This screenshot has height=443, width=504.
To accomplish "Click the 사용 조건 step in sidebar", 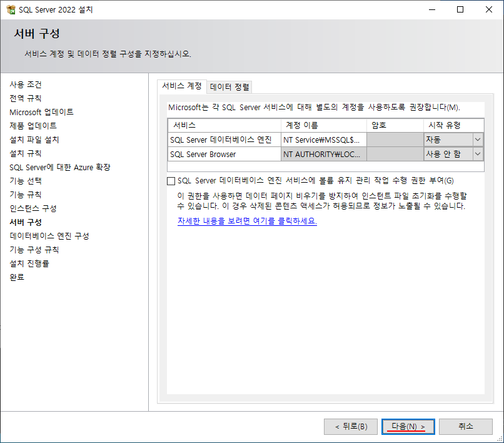I will pos(26,84).
